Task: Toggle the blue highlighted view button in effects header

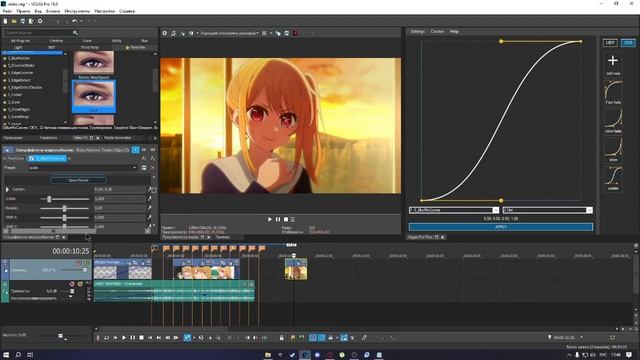Action: [x=136, y=150]
